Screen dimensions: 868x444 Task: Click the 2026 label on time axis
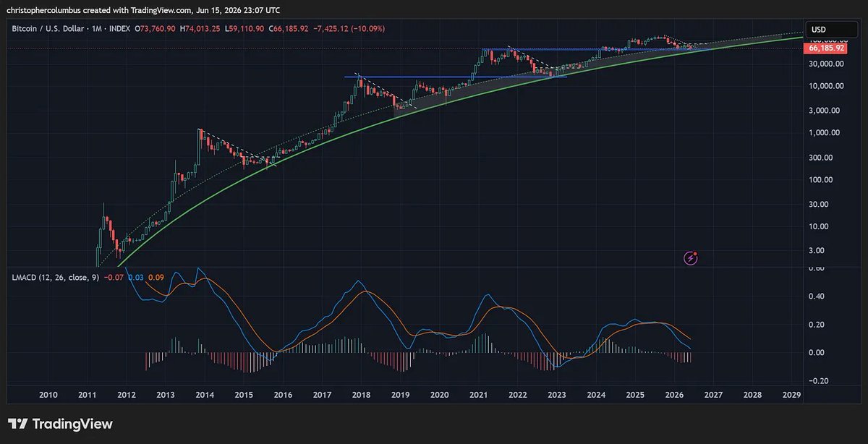(674, 396)
